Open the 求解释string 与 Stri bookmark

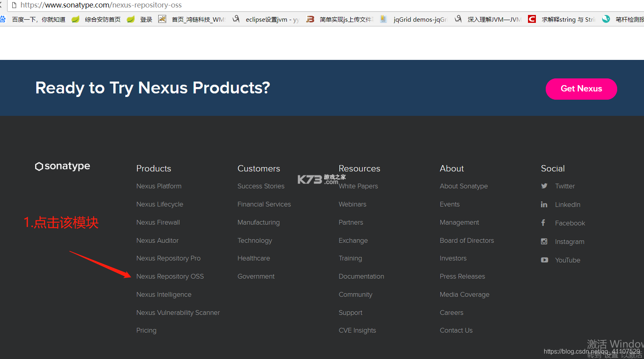point(568,19)
